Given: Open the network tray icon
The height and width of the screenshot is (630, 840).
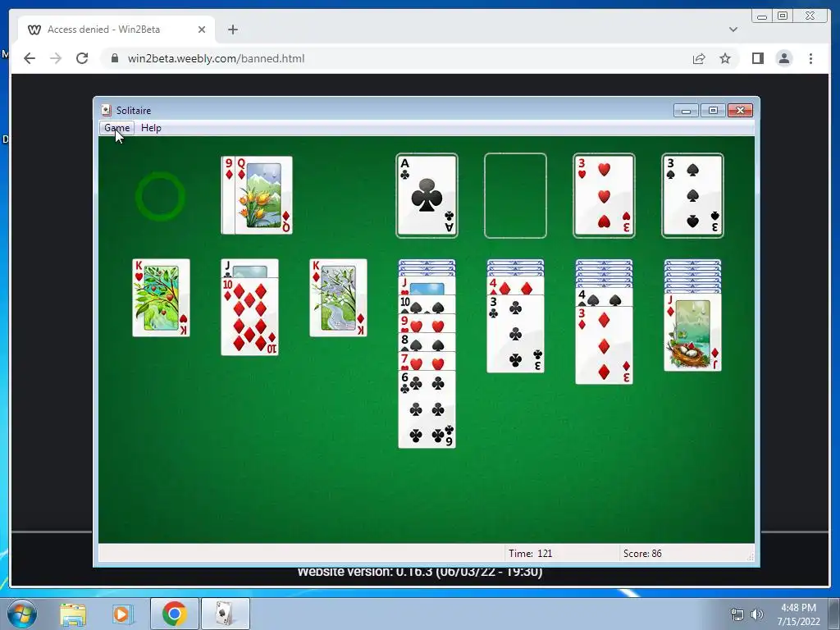Looking at the screenshot, I should click(x=737, y=614).
